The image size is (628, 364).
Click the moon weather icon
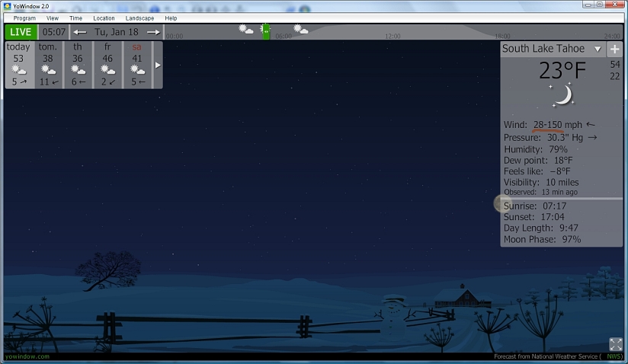coord(562,95)
